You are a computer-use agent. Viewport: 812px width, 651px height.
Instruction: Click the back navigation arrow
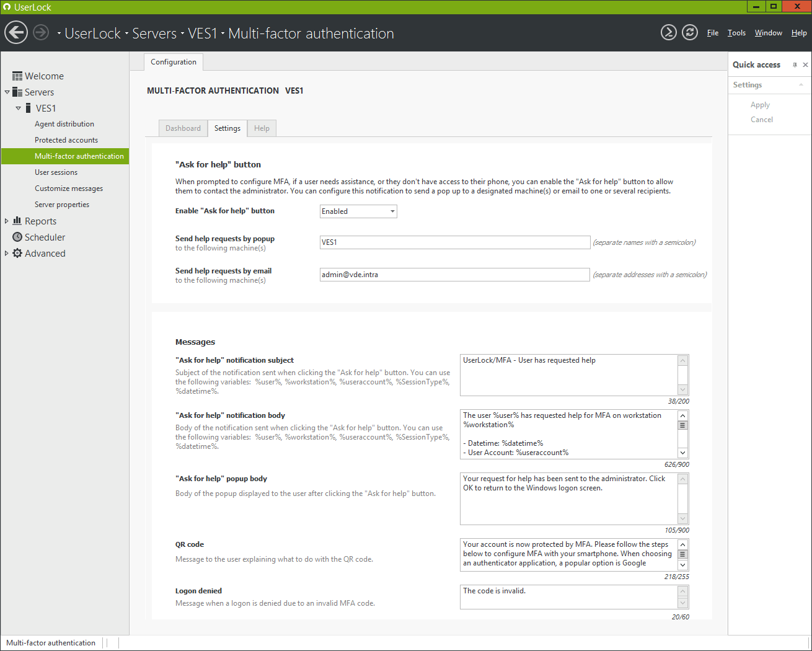coord(16,32)
